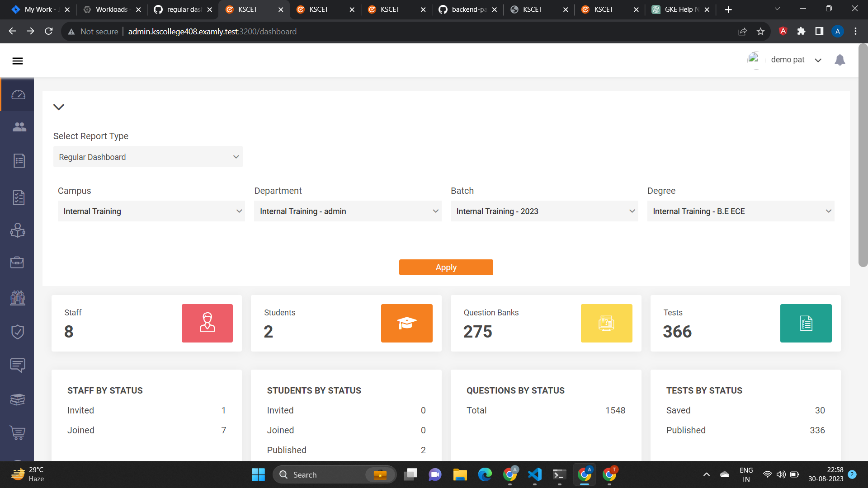Click the orange Students graduation cap icon
Screen dimensions: 868x488
tap(407, 323)
